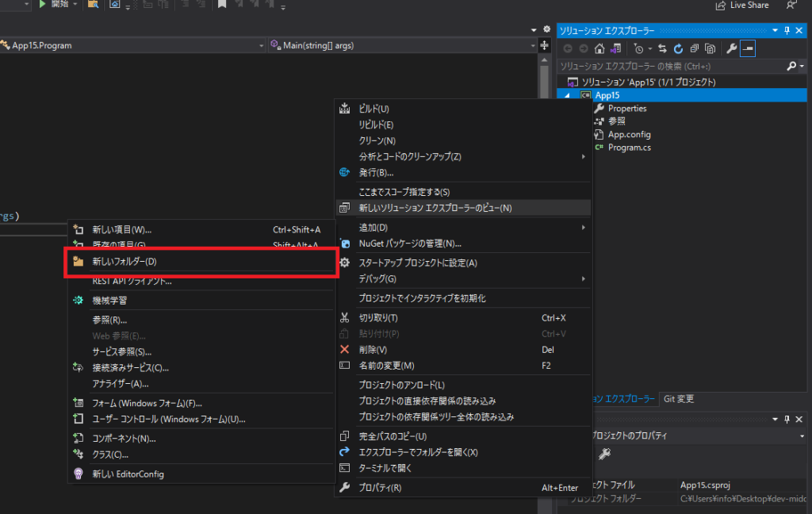Toggle a bookmark using the bookmark toolbar icon
This screenshot has height=514, width=812.
[221, 5]
